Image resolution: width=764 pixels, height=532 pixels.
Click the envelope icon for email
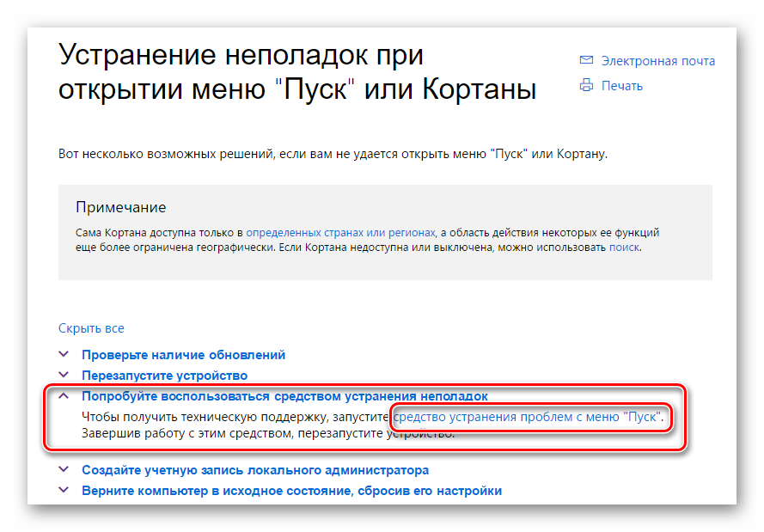coord(587,61)
